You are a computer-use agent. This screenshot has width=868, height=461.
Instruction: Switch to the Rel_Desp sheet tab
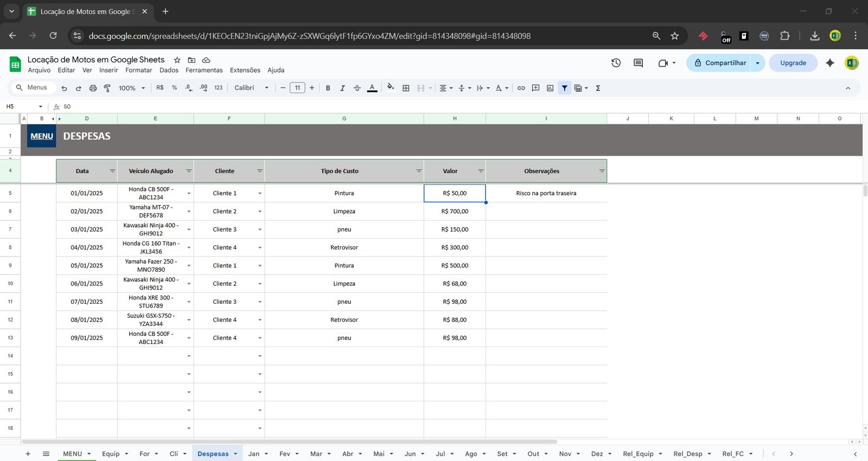[x=687, y=454]
